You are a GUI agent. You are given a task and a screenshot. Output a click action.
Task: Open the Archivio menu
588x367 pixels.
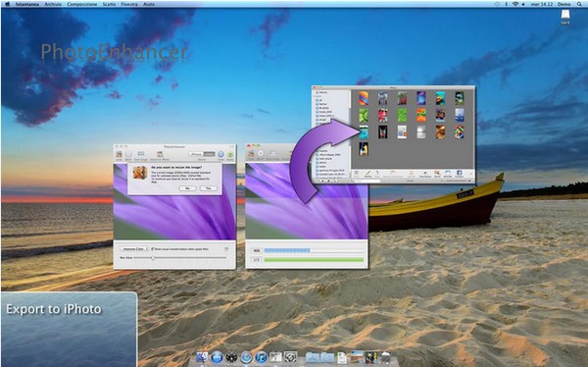click(x=53, y=4)
